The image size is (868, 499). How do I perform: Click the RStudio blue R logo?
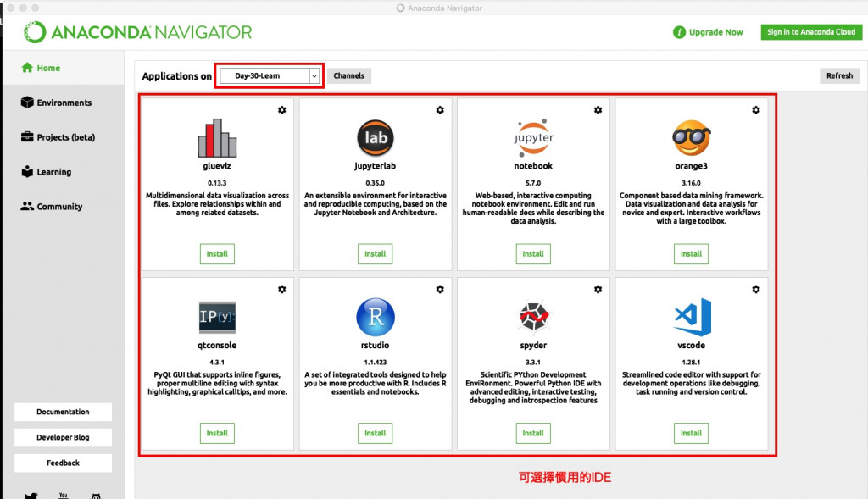coord(376,317)
